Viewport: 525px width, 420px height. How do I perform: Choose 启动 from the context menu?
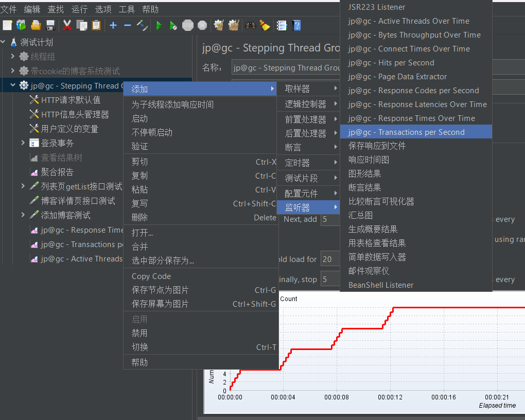[200, 118]
